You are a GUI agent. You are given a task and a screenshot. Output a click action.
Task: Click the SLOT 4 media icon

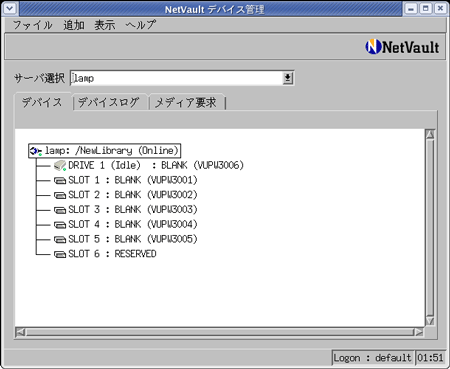(x=60, y=225)
